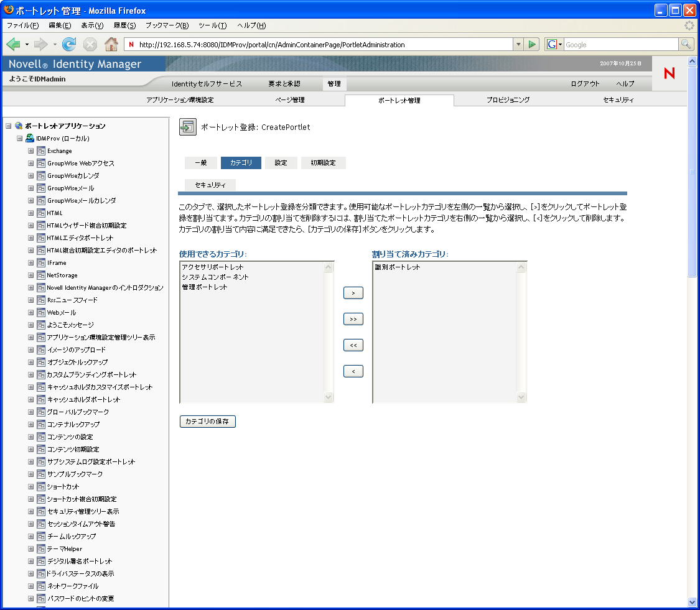Open the ブックマーク menu
The width and height of the screenshot is (700, 610).
click(167, 25)
